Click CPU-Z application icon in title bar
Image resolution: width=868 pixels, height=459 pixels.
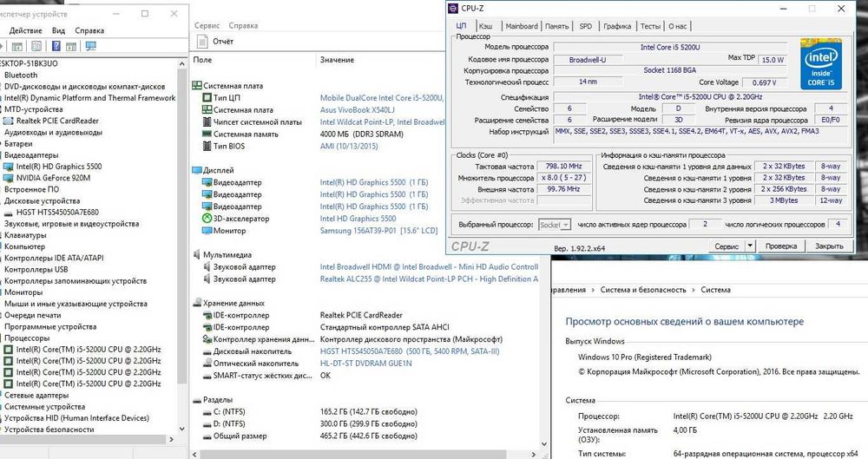(x=453, y=9)
